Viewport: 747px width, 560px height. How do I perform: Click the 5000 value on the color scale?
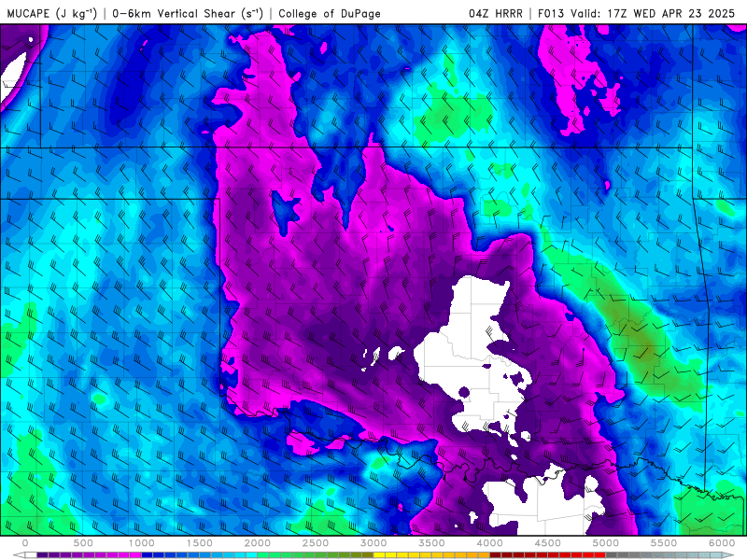[606, 543]
